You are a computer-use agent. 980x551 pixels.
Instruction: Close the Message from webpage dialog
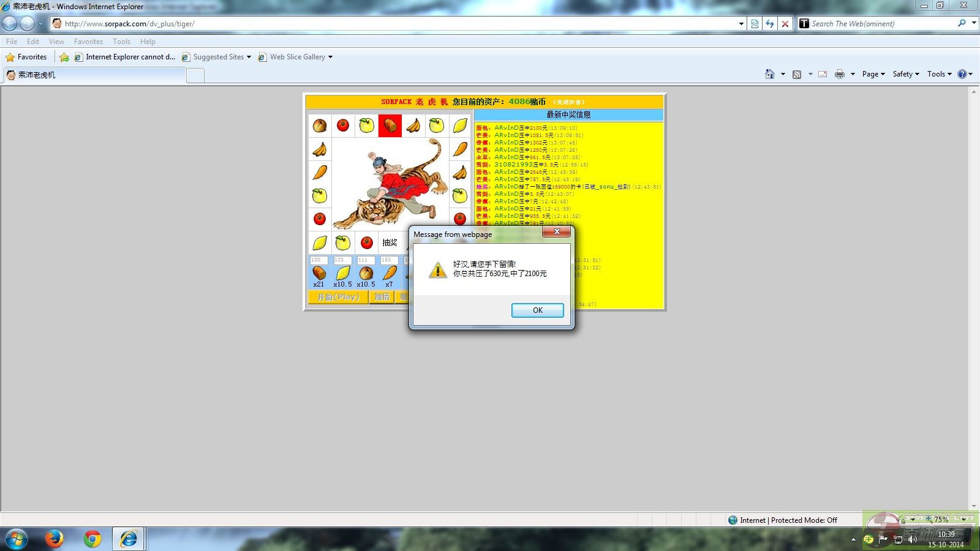(556, 232)
